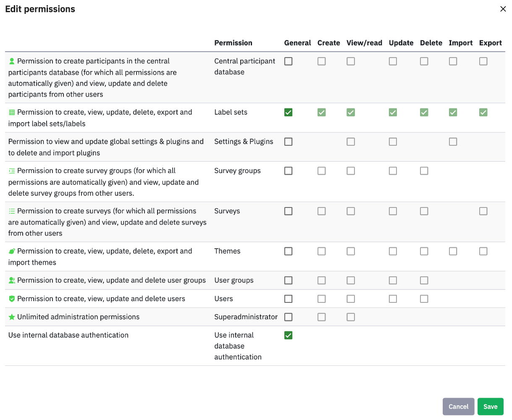This screenshot has width=512, height=420.
Task: Click the superadministrator star icon
Action: pyautogui.click(x=12, y=317)
